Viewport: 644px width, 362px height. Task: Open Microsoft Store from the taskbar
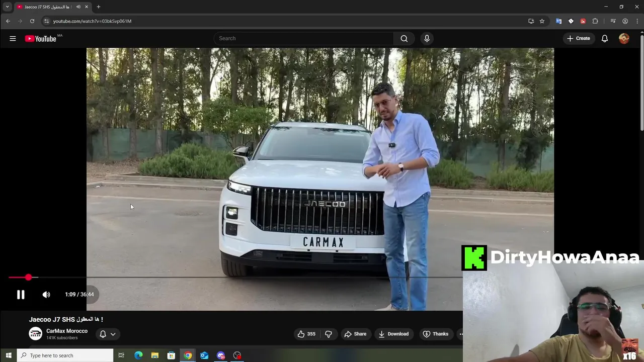pos(171,355)
